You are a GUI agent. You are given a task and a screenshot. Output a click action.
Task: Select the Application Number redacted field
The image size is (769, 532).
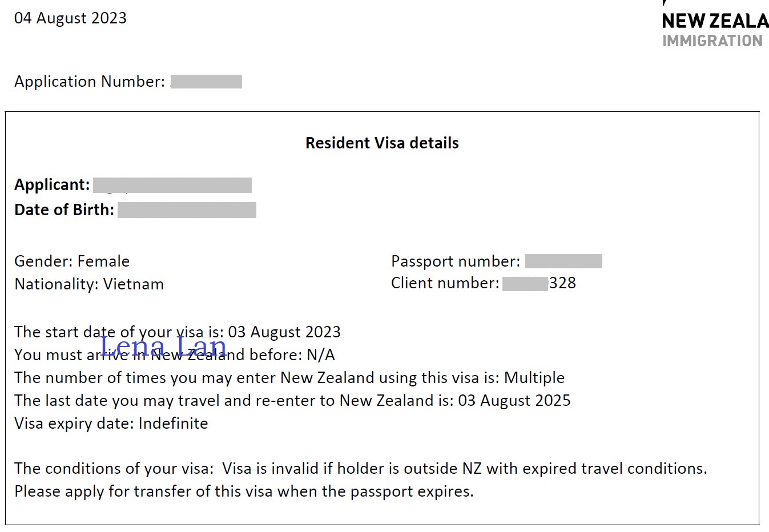click(206, 82)
